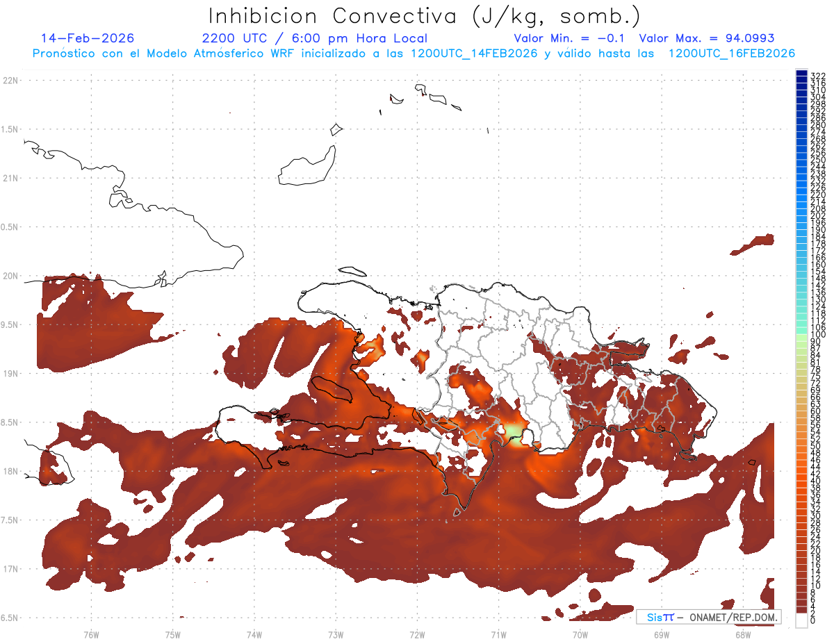Click the 19N latitude label

(x=10, y=374)
